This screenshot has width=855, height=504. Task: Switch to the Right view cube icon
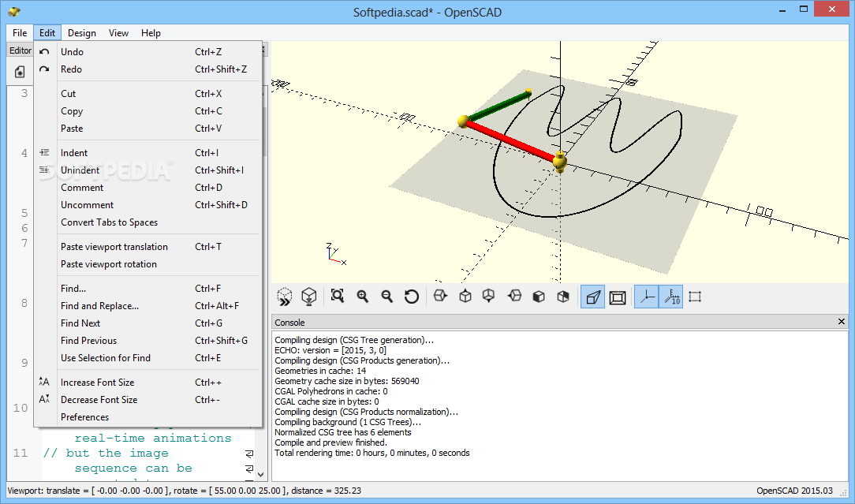440,297
